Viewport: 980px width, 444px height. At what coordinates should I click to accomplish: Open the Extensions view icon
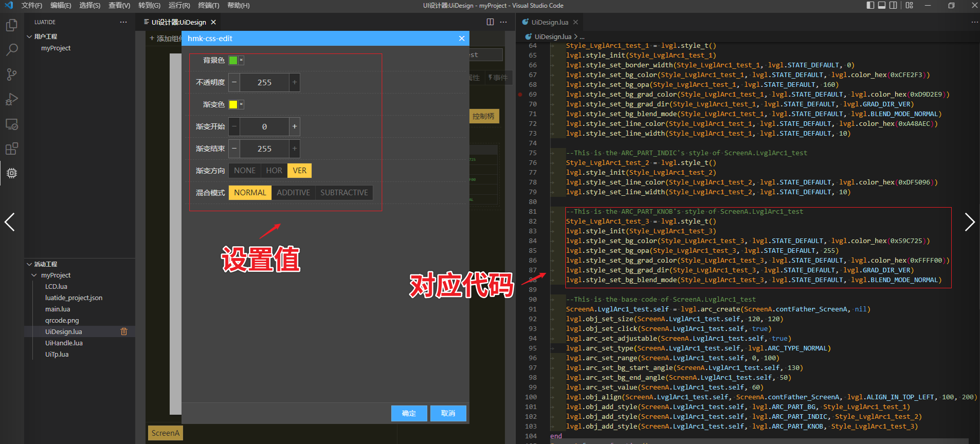point(11,149)
